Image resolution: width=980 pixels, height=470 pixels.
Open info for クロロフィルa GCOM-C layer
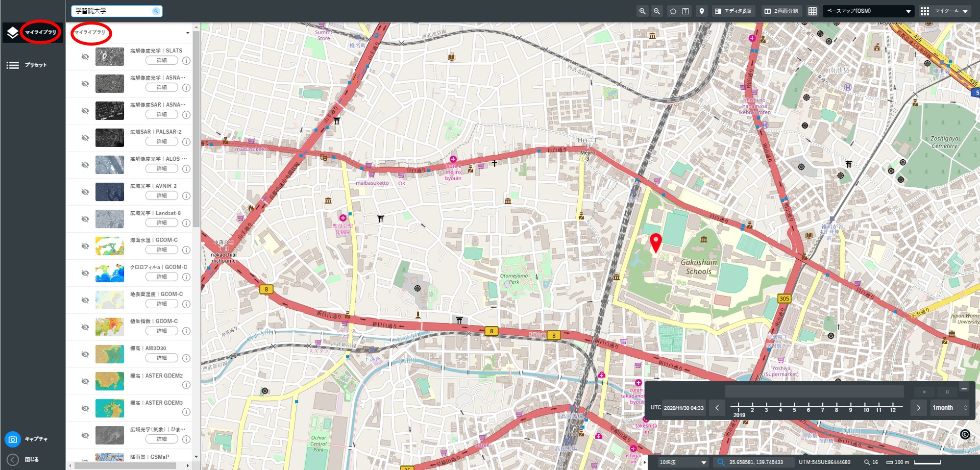(186, 277)
